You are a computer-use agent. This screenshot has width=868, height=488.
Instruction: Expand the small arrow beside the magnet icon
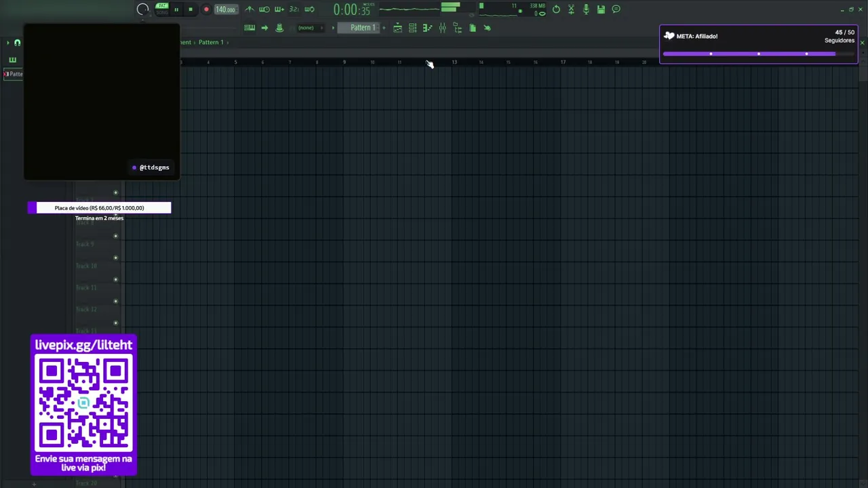pyautogui.click(x=7, y=43)
